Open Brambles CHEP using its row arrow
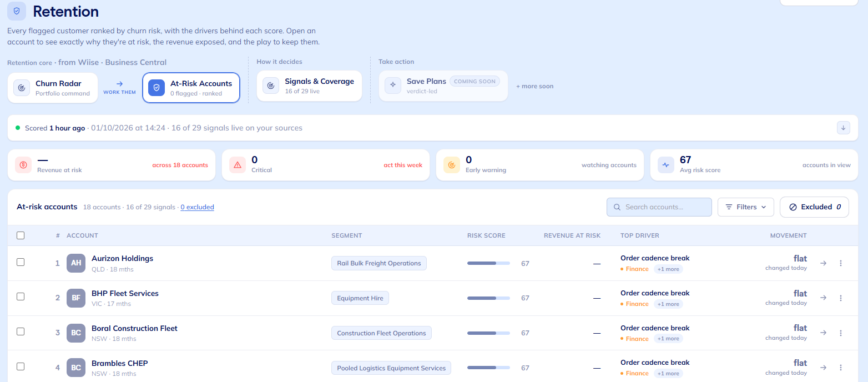Viewport: 868px width, 382px height. tap(824, 368)
